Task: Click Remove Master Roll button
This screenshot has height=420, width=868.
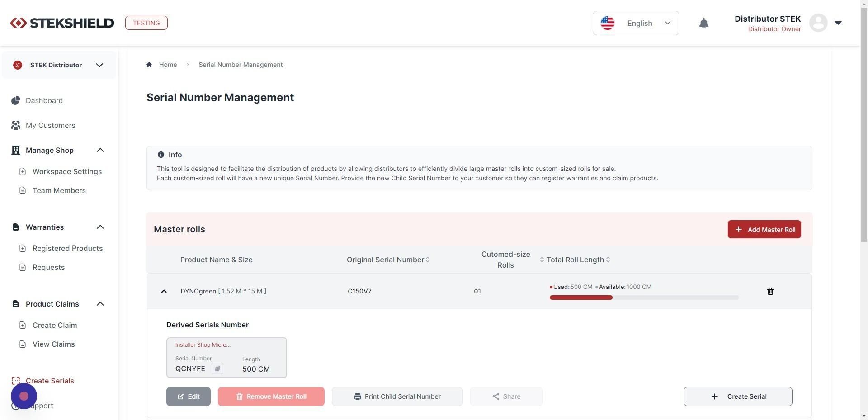Action: (271, 396)
